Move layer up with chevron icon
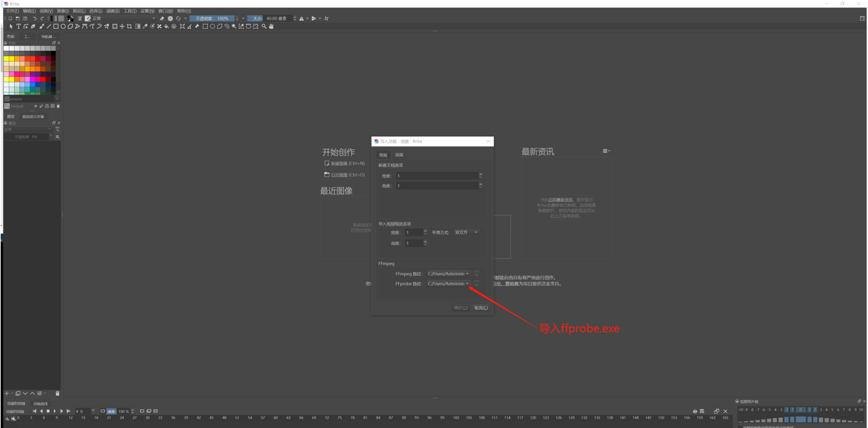 (32, 393)
